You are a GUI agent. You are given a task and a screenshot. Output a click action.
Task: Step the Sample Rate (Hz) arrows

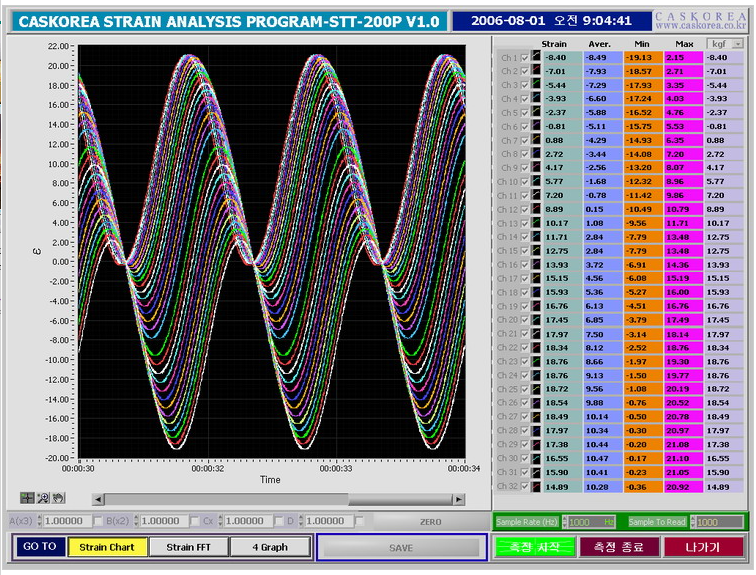(565, 522)
